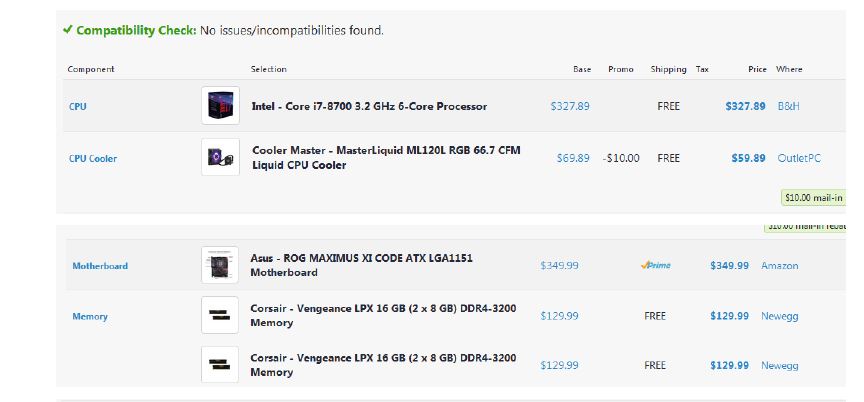Click the Asus ROG Maximus motherboard thumbnail
864x402 pixels.
coord(220,265)
